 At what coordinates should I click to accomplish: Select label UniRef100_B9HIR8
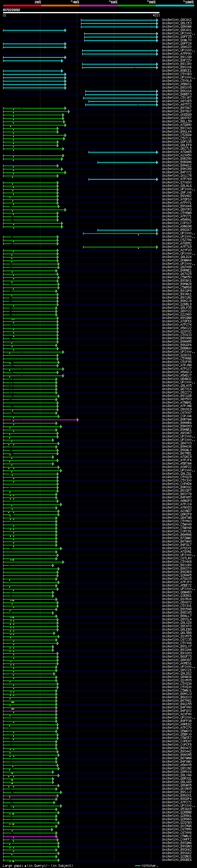pyautogui.click(x=177, y=169)
